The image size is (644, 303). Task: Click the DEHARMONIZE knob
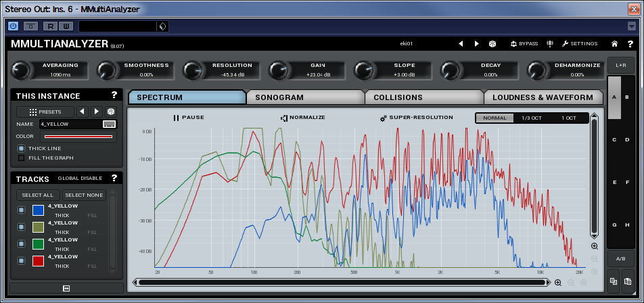[536, 70]
